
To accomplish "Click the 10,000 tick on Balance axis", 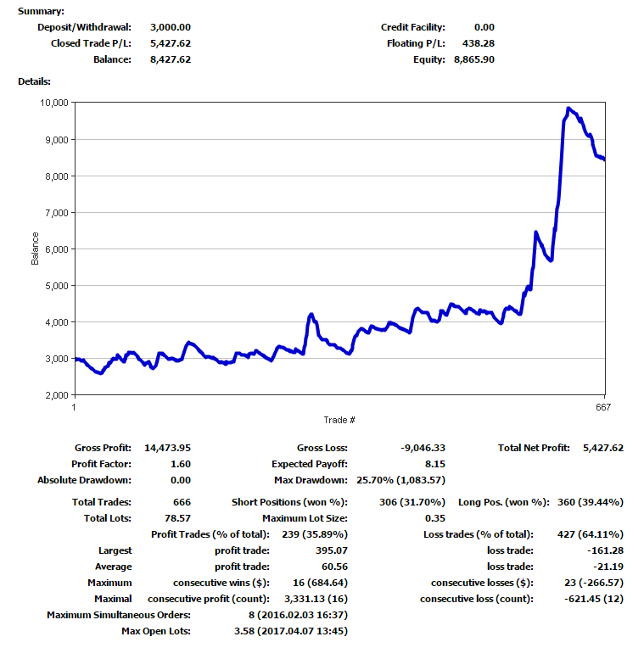I will pos(53,103).
